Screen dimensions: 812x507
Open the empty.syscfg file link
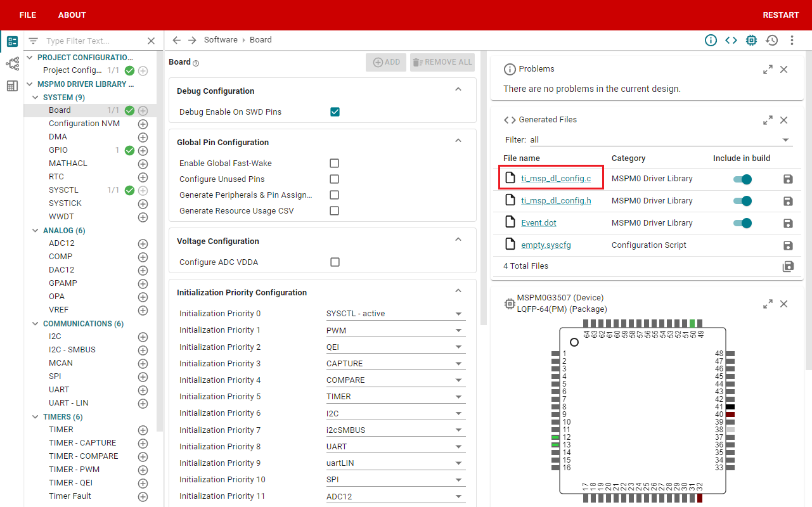[x=546, y=245]
